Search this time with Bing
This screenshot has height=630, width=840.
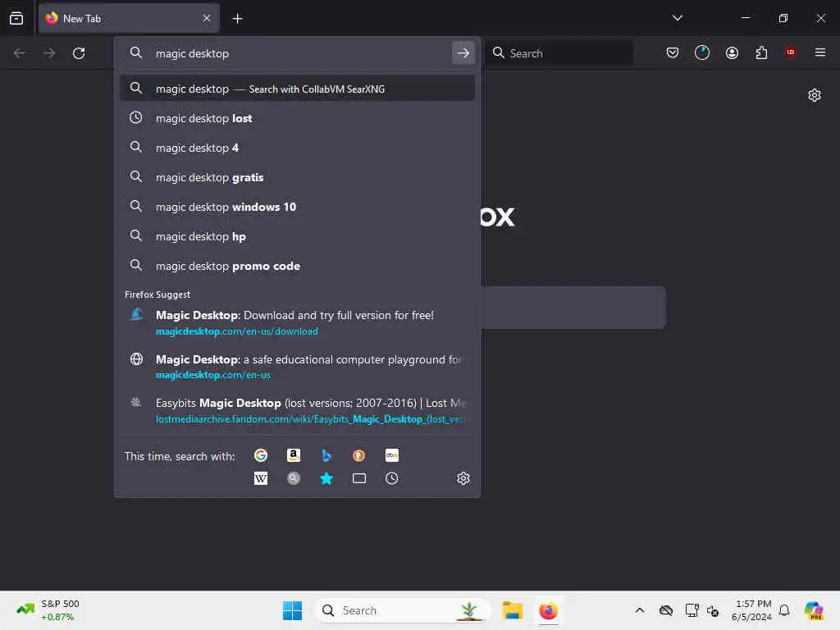326,455
